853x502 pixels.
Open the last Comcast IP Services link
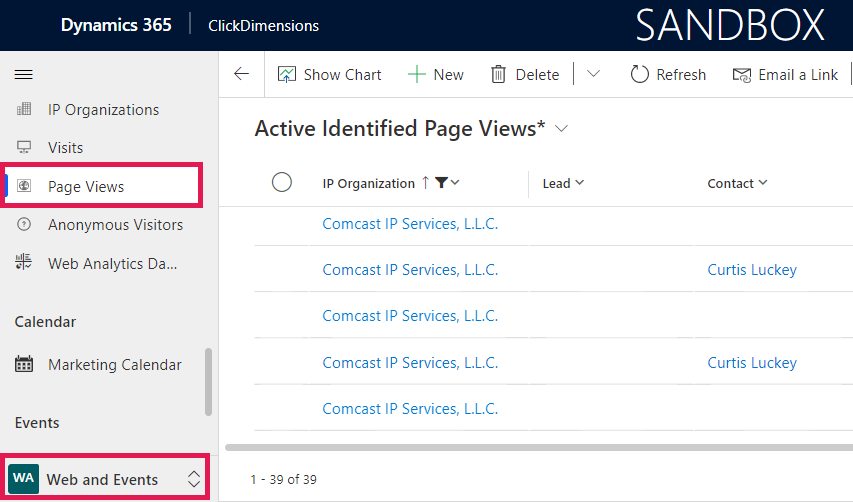coord(410,409)
